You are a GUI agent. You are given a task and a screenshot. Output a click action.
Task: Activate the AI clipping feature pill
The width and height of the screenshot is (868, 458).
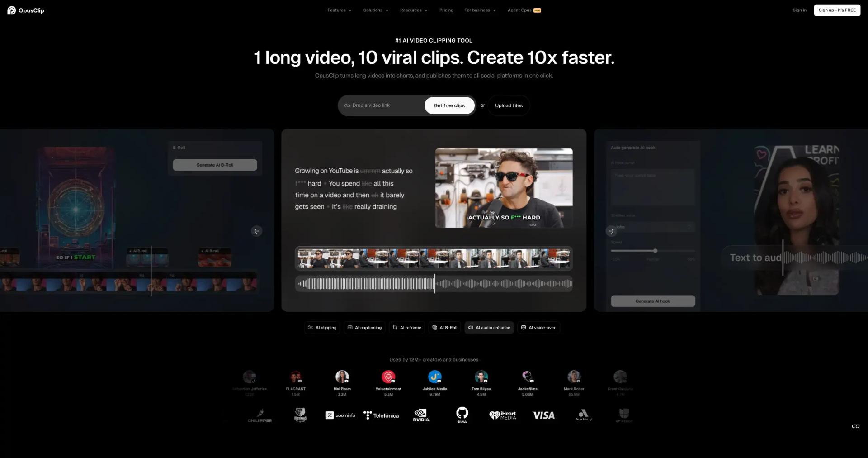coord(322,327)
